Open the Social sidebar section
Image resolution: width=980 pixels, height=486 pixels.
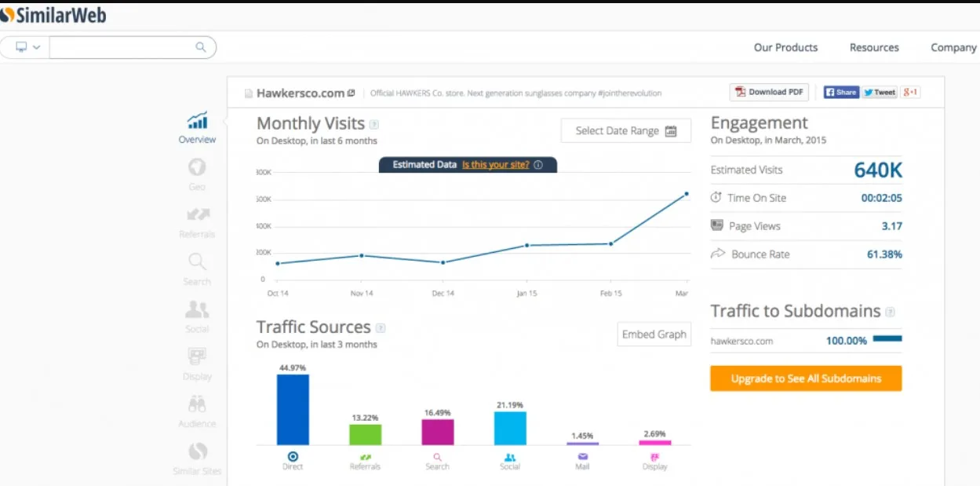[197, 316]
